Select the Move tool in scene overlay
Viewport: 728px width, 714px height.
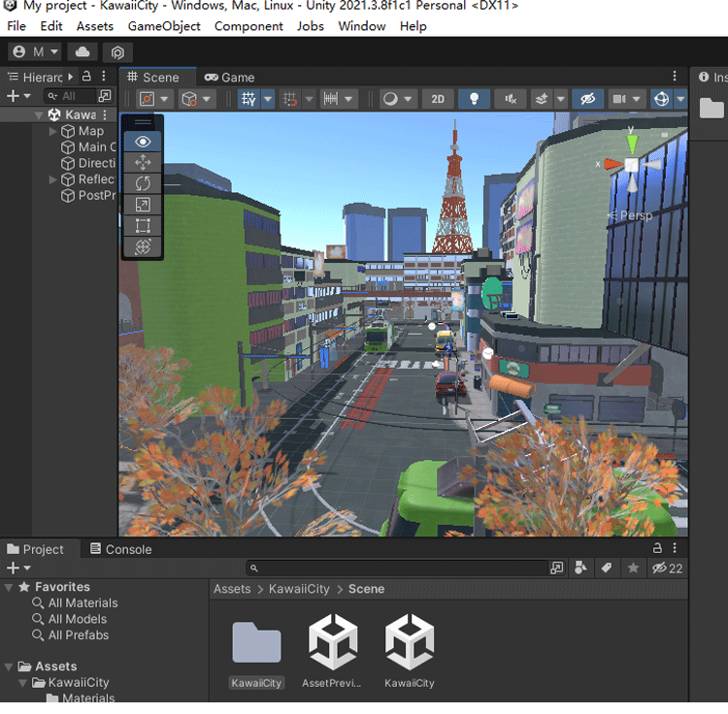point(143,163)
